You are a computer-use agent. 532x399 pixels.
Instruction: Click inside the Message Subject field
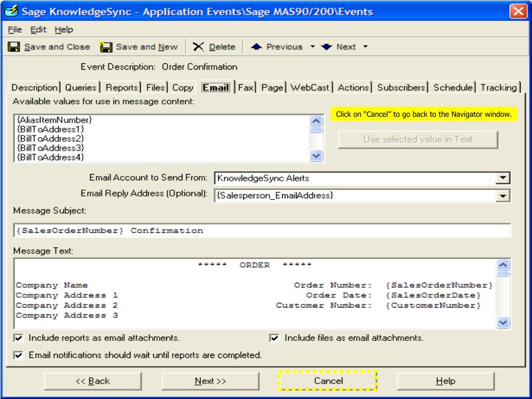click(262, 231)
